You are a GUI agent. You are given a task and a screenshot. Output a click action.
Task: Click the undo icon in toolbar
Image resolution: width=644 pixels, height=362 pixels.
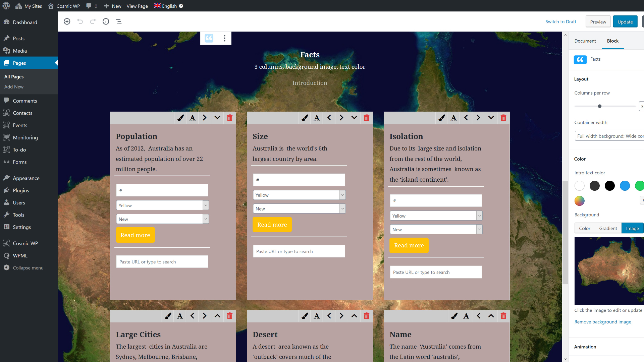tap(80, 21)
